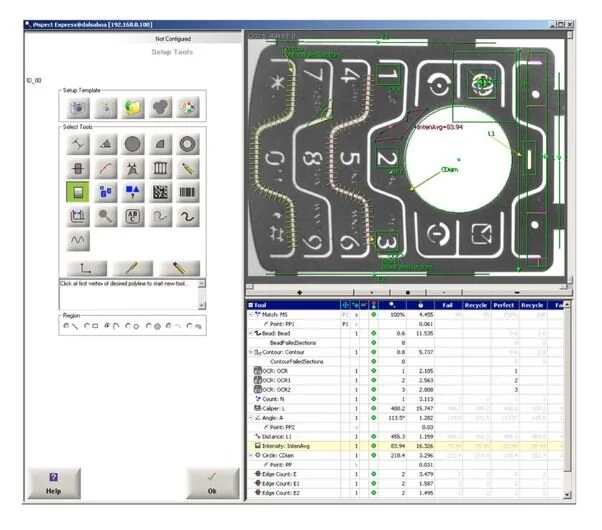
Task: Click the Perfect column header
Action: (504, 305)
